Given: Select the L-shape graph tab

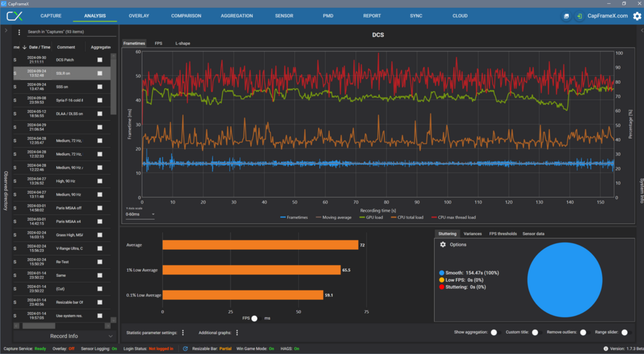Looking at the screenshot, I should (x=184, y=43).
